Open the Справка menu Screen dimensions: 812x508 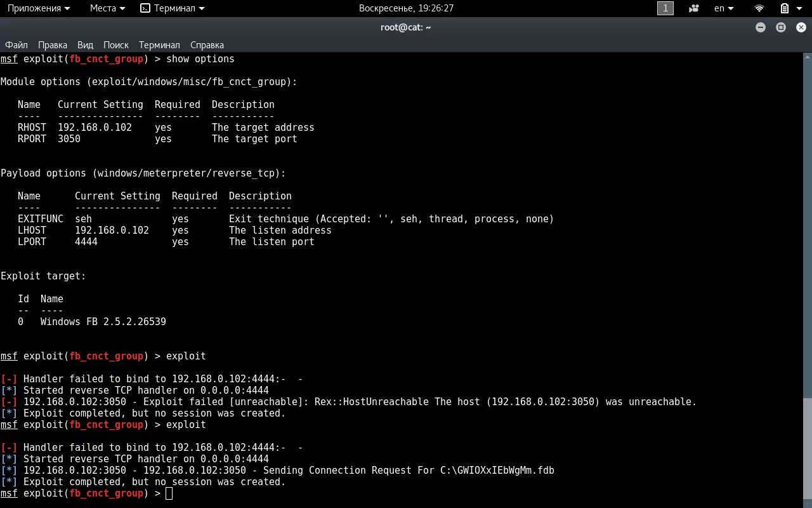[207, 45]
